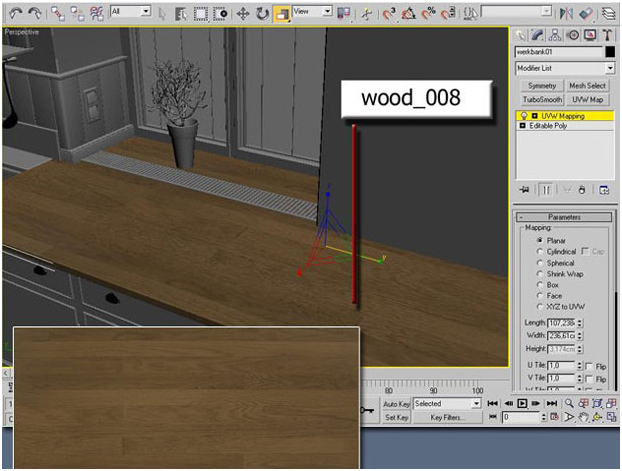622x471 pixels.
Task: Click the highlighted Select and Scale tool
Action: [x=282, y=14]
